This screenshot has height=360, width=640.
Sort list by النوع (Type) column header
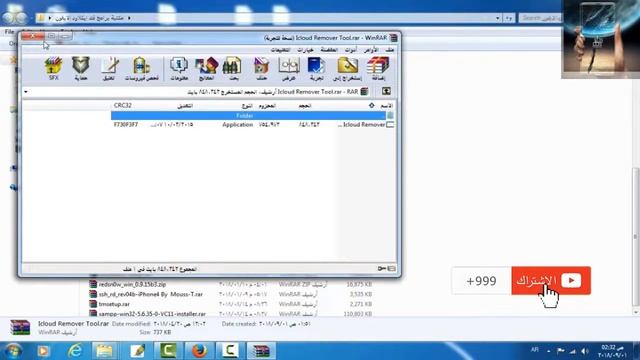pyautogui.click(x=247, y=106)
